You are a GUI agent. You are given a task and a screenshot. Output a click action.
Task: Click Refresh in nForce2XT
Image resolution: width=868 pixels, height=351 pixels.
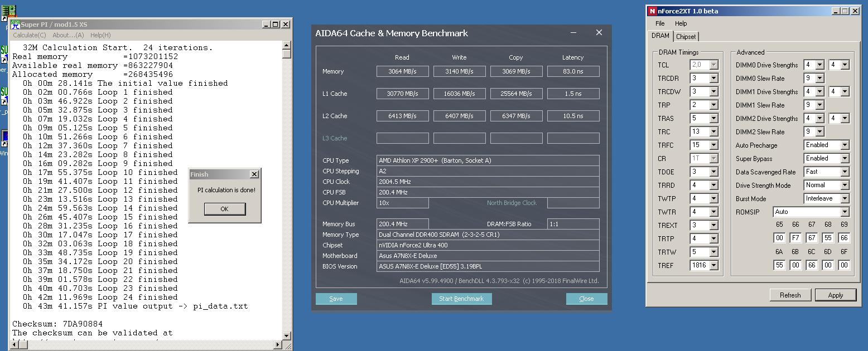[x=790, y=295]
